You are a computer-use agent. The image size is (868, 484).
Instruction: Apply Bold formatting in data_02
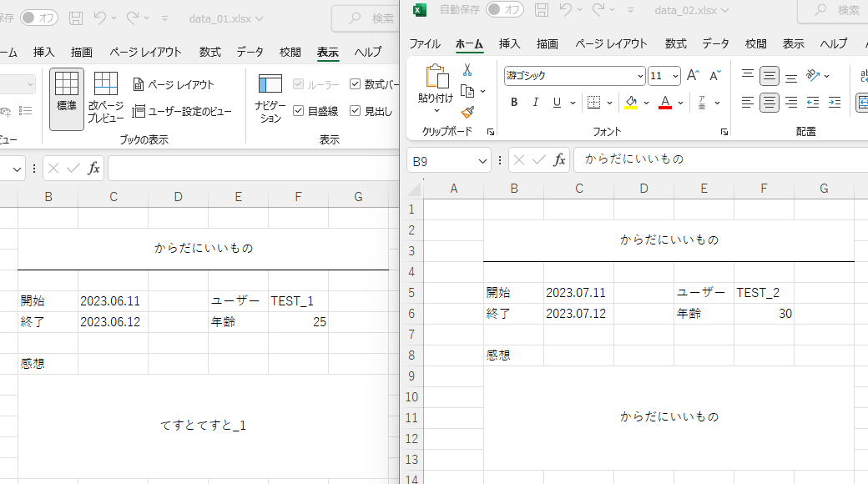click(514, 103)
